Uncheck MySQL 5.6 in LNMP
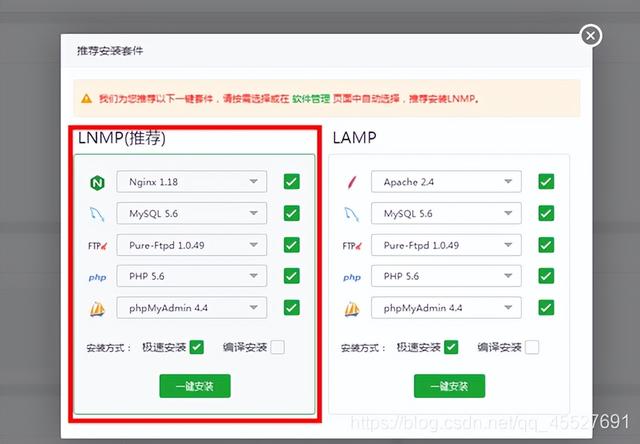The image size is (640, 444). (292, 213)
